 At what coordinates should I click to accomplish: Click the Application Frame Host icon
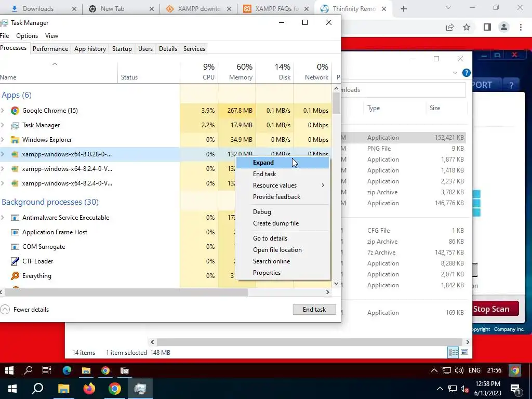click(x=15, y=232)
